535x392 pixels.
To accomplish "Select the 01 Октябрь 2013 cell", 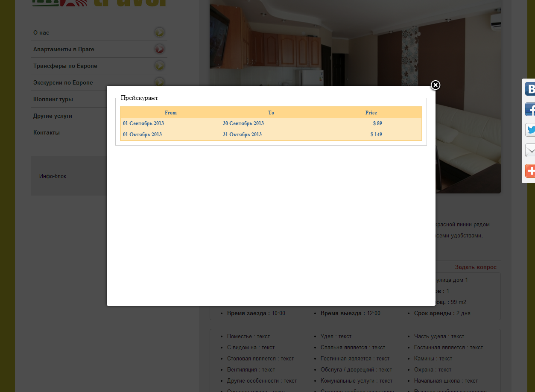I will point(143,135).
